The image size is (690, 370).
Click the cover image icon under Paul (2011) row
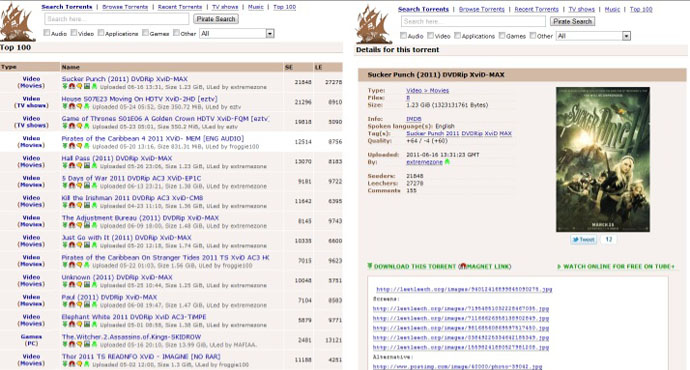(x=87, y=305)
